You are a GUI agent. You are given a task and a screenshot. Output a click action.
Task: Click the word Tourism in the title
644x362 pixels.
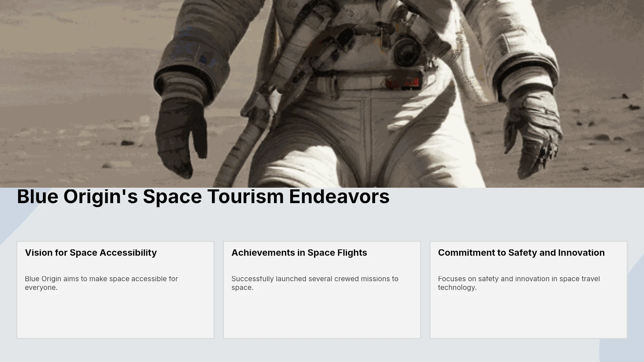246,196
